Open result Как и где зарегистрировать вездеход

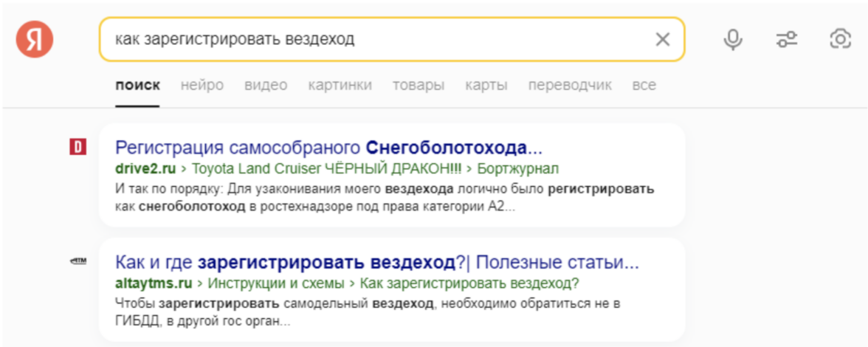tap(376, 262)
